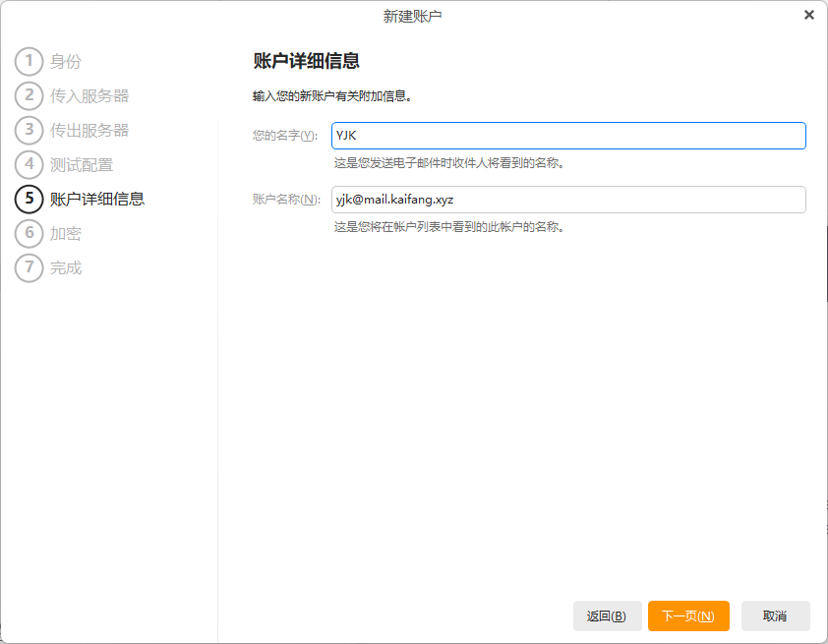This screenshot has width=828, height=644.
Task: Select step 1 身份 in sidebar
Action: (48, 61)
